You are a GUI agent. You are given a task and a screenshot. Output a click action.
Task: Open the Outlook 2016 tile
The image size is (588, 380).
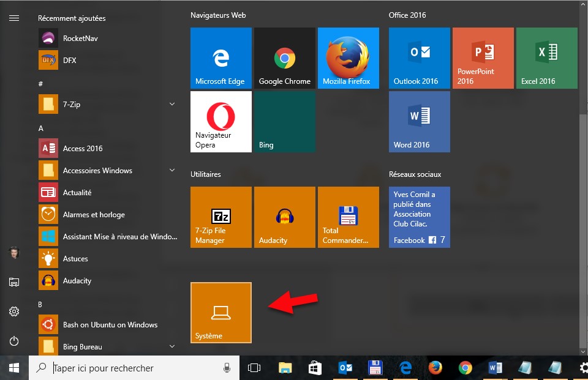pos(419,59)
